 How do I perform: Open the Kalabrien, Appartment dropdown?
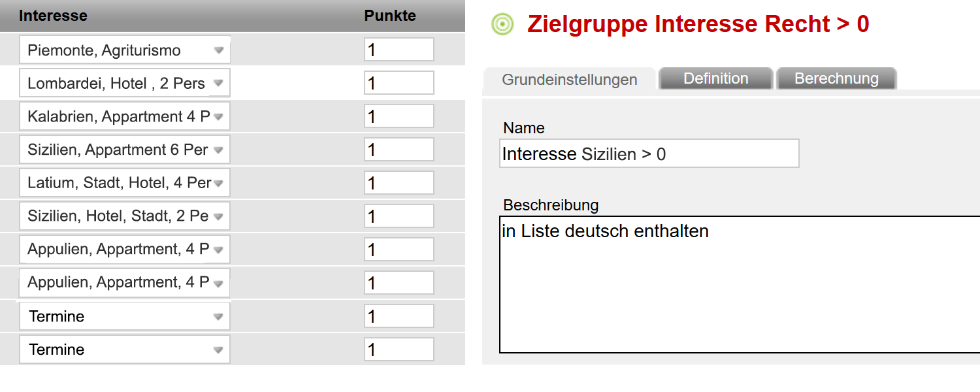point(125,117)
